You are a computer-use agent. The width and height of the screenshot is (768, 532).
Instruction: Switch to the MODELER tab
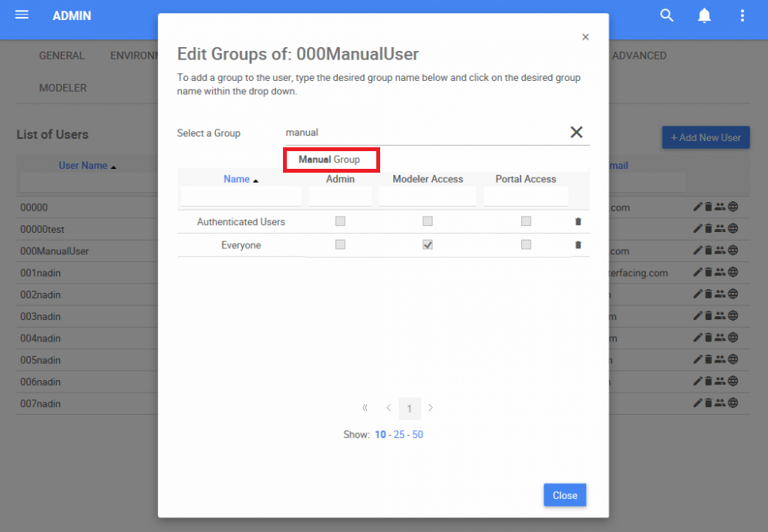click(x=62, y=88)
